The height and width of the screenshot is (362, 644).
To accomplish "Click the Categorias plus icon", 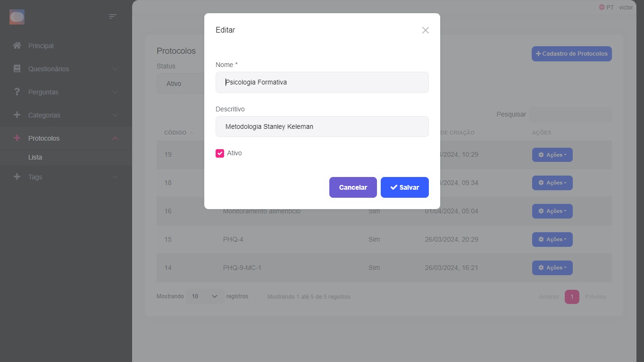I will pos(17,115).
